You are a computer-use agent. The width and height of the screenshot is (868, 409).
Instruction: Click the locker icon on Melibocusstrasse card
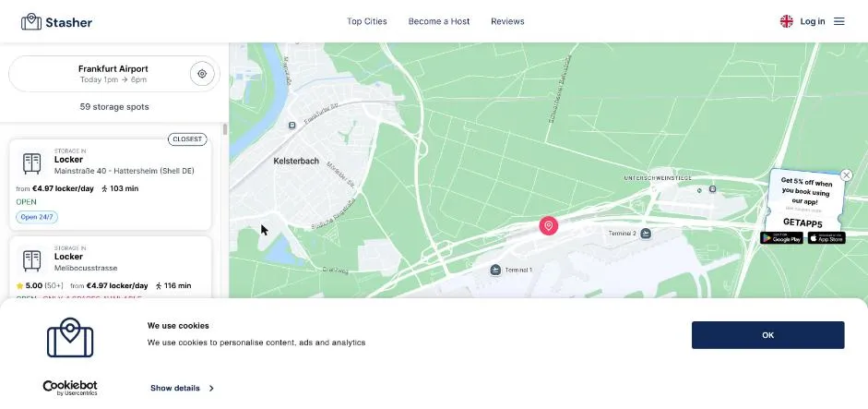coord(32,260)
